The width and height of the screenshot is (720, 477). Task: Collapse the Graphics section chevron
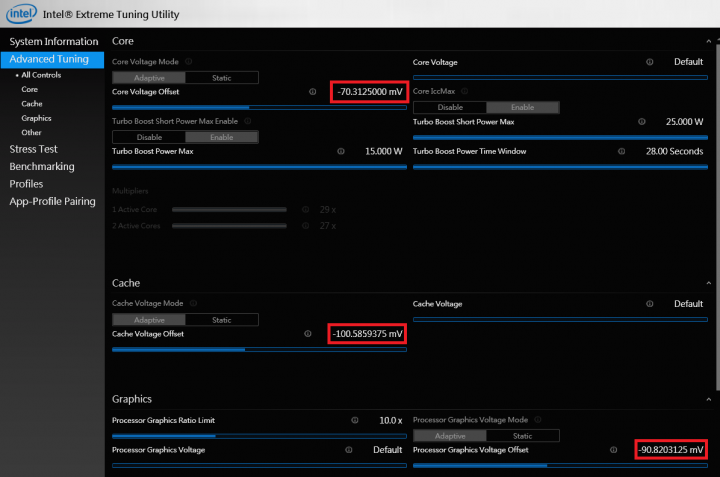[x=709, y=399]
